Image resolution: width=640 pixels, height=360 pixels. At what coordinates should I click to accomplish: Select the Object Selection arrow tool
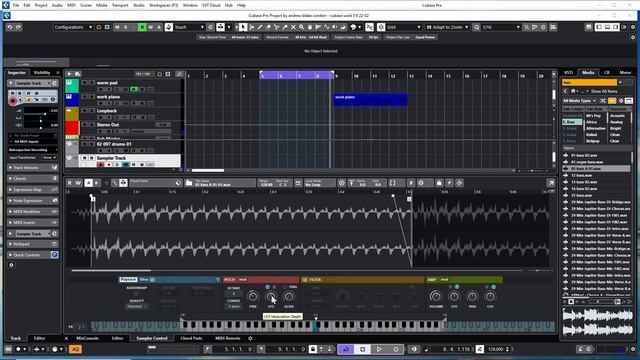coord(243,27)
